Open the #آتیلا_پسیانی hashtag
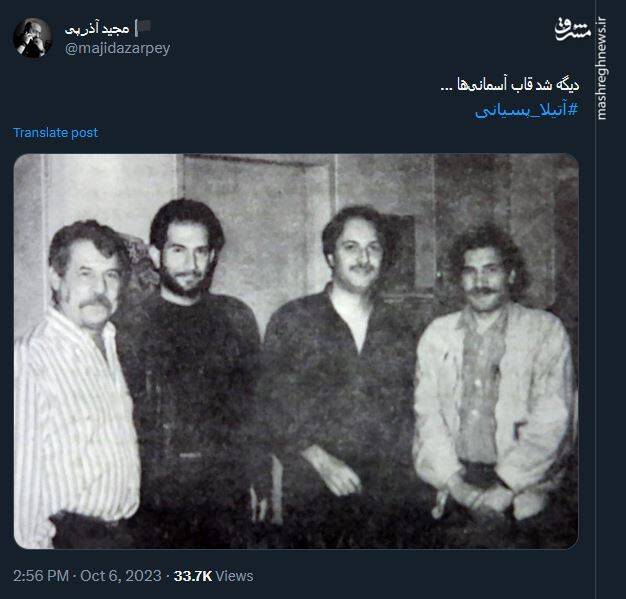 (x=527, y=110)
